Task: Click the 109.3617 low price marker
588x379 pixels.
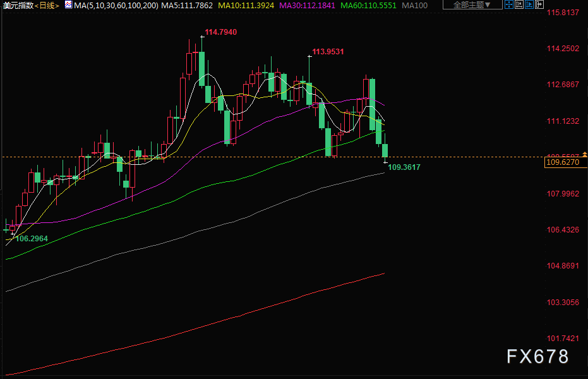Action: [404, 167]
